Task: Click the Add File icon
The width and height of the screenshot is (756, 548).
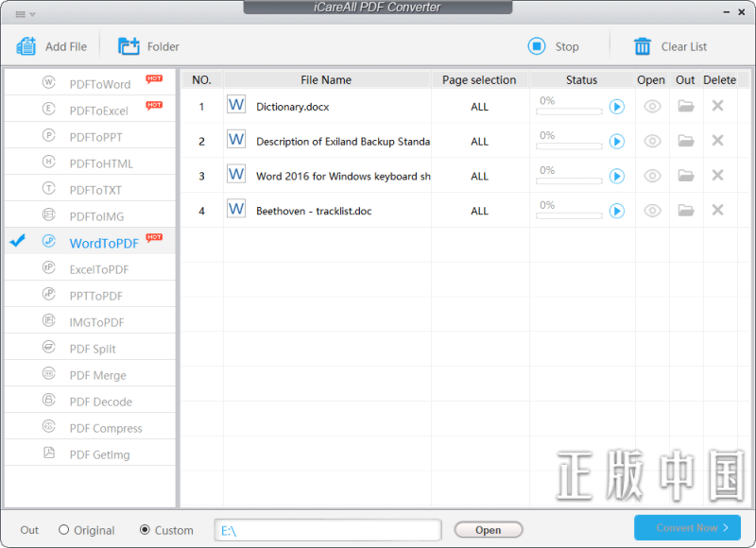Action: coord(26,46)
